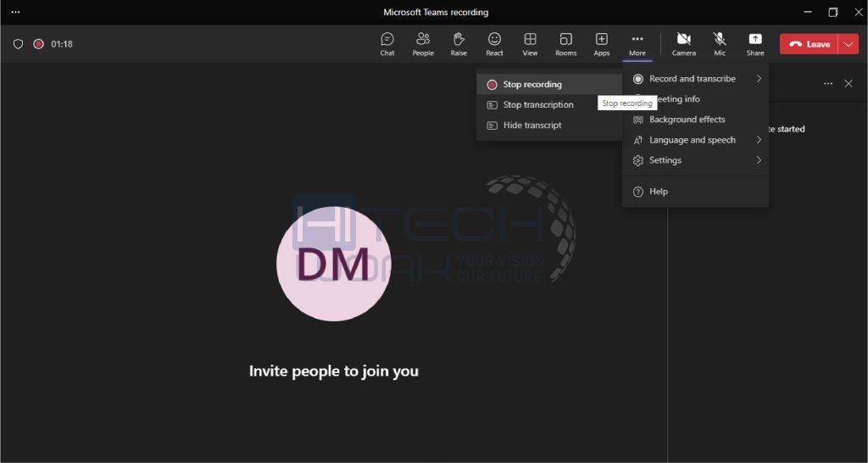Leave the meeting
The width and height of the screenshot is (868, 463).
[x=809, y=44]
